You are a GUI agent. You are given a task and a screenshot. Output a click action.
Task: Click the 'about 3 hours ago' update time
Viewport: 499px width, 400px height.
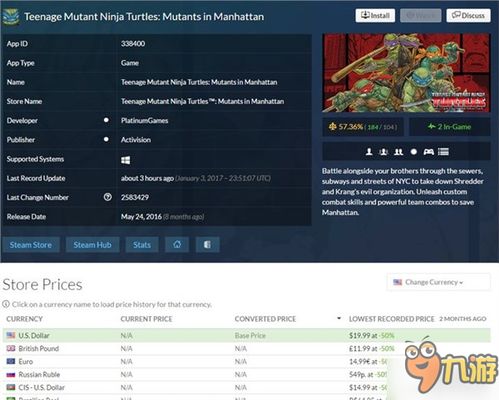[147, 178]
